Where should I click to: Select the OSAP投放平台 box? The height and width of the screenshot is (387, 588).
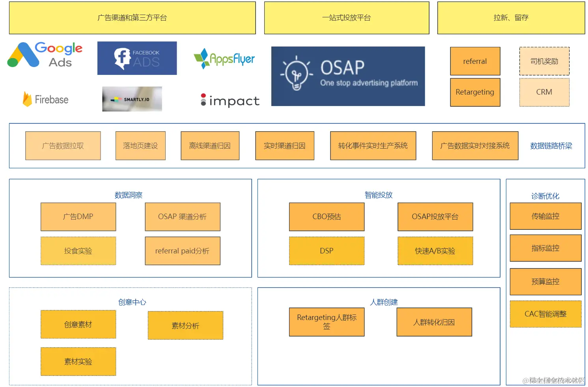point(435,217)
